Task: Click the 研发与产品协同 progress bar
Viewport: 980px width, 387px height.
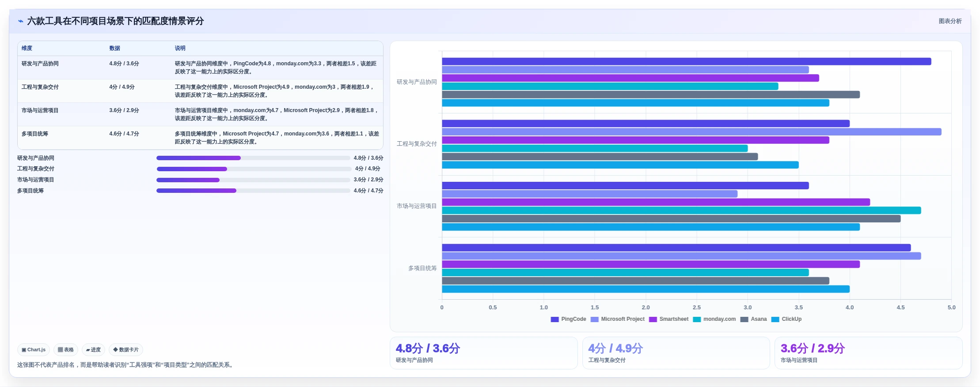Action: click(253, 158)
